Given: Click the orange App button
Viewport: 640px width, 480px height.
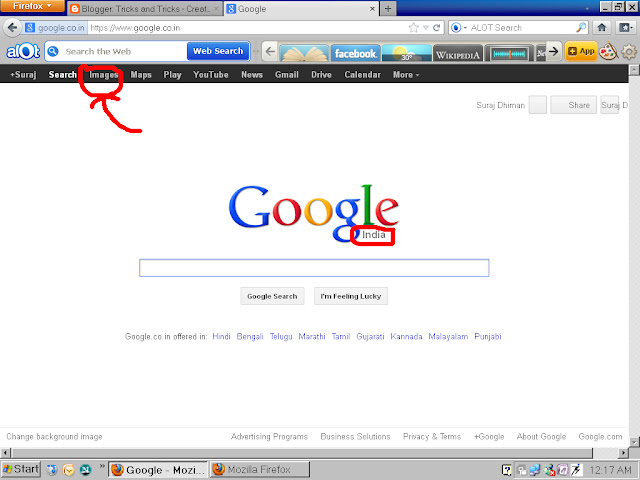Looking at the screenshot, I should [581, 51].
